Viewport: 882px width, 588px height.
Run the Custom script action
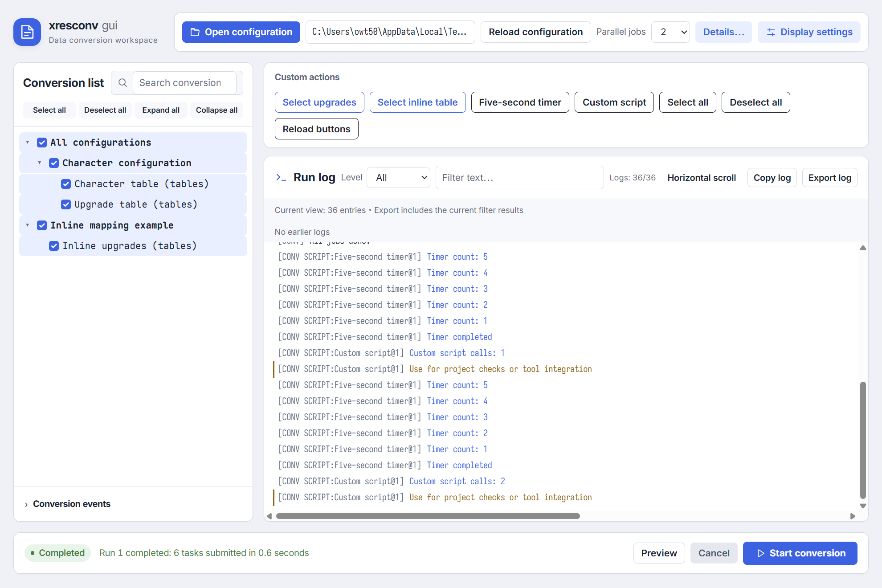point(614,102)
